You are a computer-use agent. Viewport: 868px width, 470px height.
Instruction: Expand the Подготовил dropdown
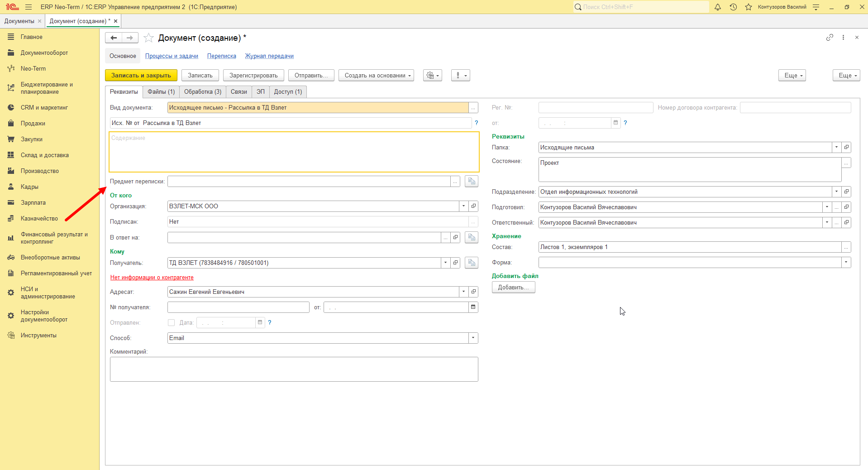(x=827, y=207)
